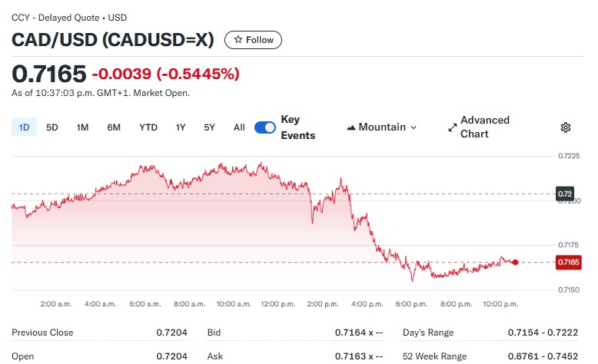Click the red 0.7165 price label

[x=568, y=262]
